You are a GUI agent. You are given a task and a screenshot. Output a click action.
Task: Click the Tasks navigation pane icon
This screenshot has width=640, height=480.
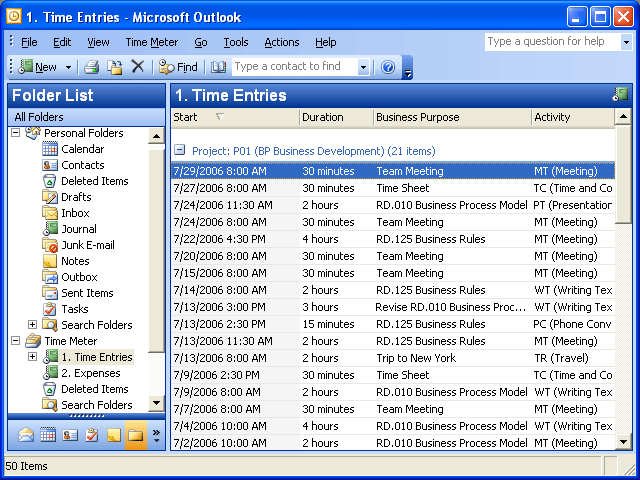(92, 436)
